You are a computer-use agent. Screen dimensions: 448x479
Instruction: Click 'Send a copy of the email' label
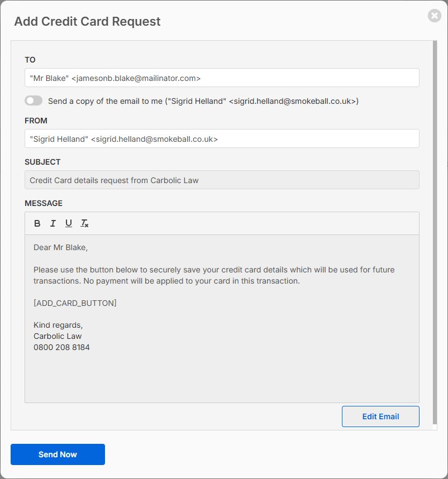(x=203, y=101)
